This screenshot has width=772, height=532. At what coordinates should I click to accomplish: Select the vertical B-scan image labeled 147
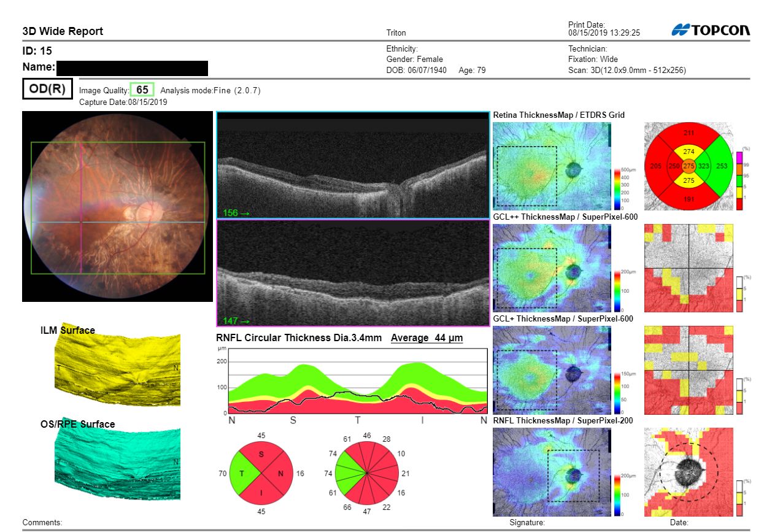pyautogui.click(x=353, y=273)
